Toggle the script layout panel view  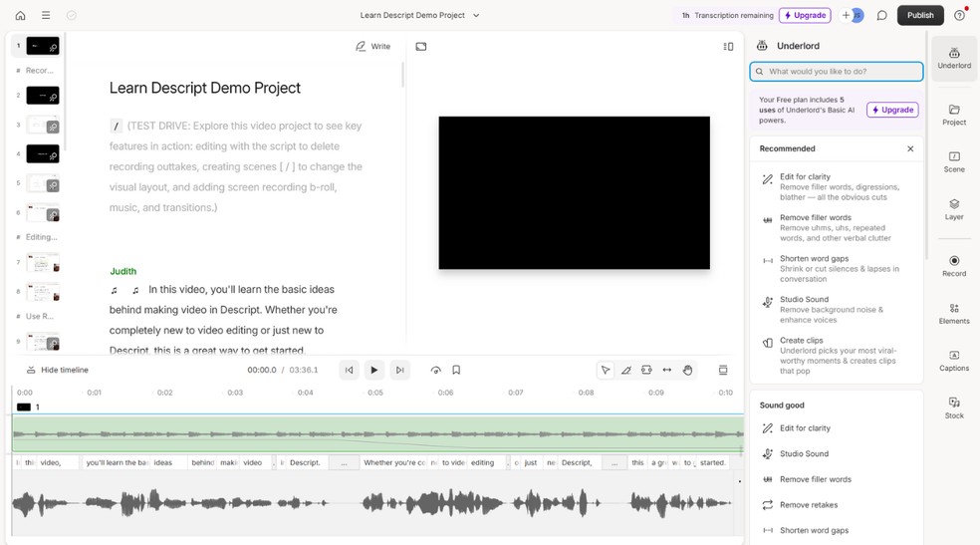tap(728, 46)
